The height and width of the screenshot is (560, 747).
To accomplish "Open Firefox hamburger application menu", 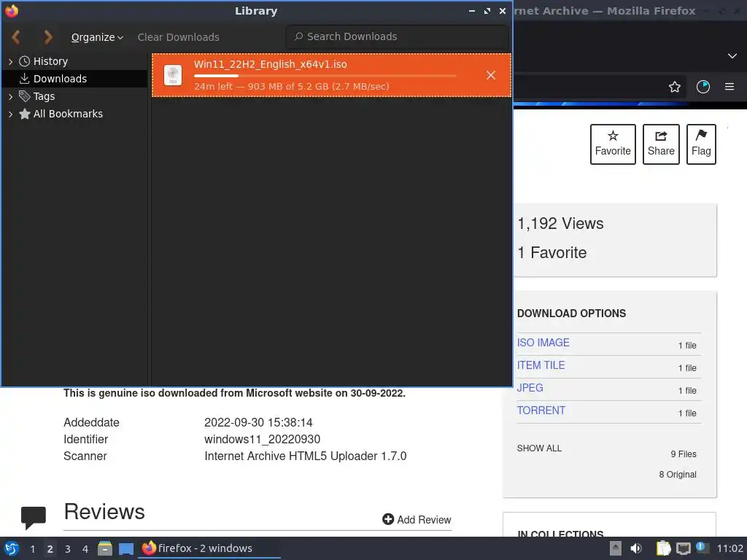I will 729,87.
